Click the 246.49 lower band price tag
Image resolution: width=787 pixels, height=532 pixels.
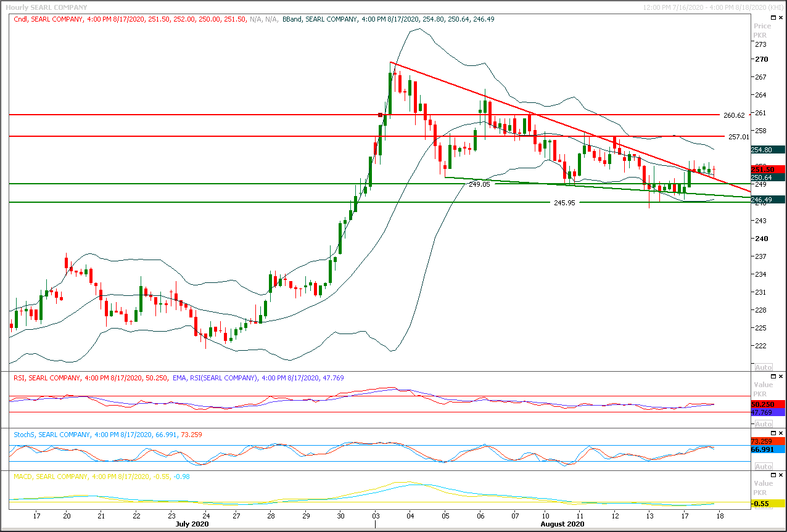(x=767, y=199)
